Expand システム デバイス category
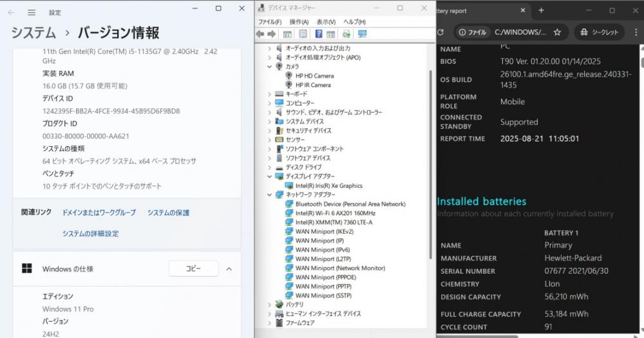 (x=269, y=121)
